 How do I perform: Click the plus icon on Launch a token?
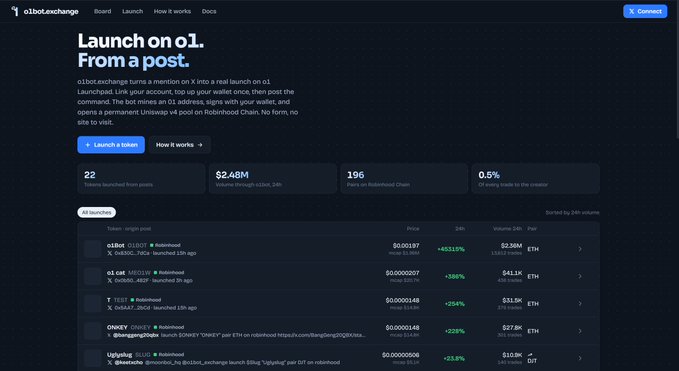click(x=87, y=145)
